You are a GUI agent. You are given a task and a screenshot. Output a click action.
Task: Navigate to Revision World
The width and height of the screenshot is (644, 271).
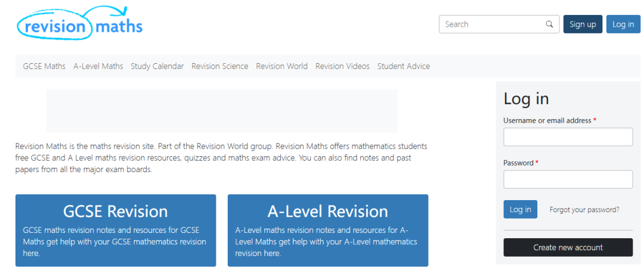point(281,66)
